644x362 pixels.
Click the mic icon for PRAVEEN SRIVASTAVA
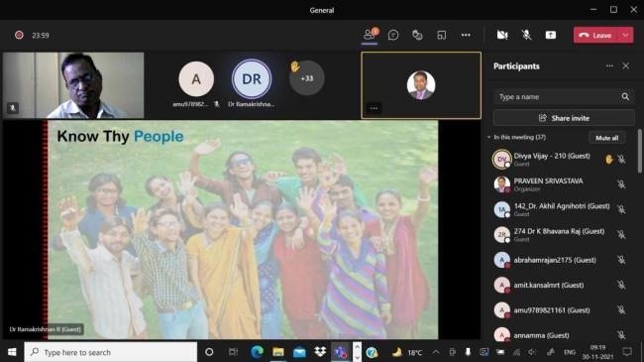[x=621, y=184]
